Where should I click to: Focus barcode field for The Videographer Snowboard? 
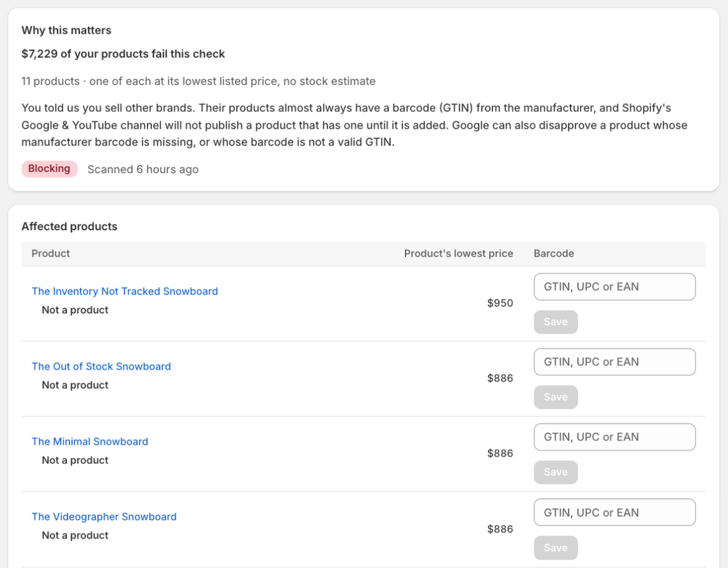615,512
